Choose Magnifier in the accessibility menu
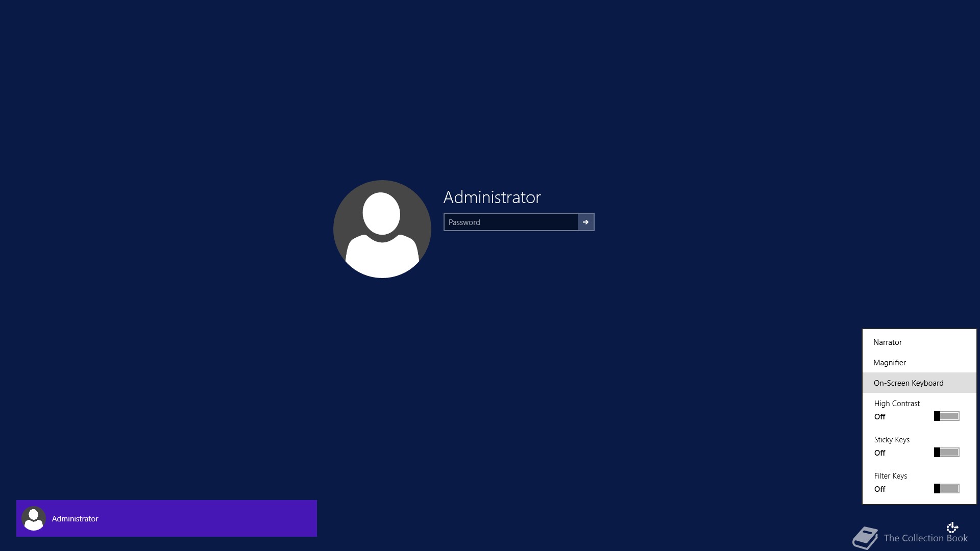The width and height of the screenshot is (980, 551). [889, 363]
